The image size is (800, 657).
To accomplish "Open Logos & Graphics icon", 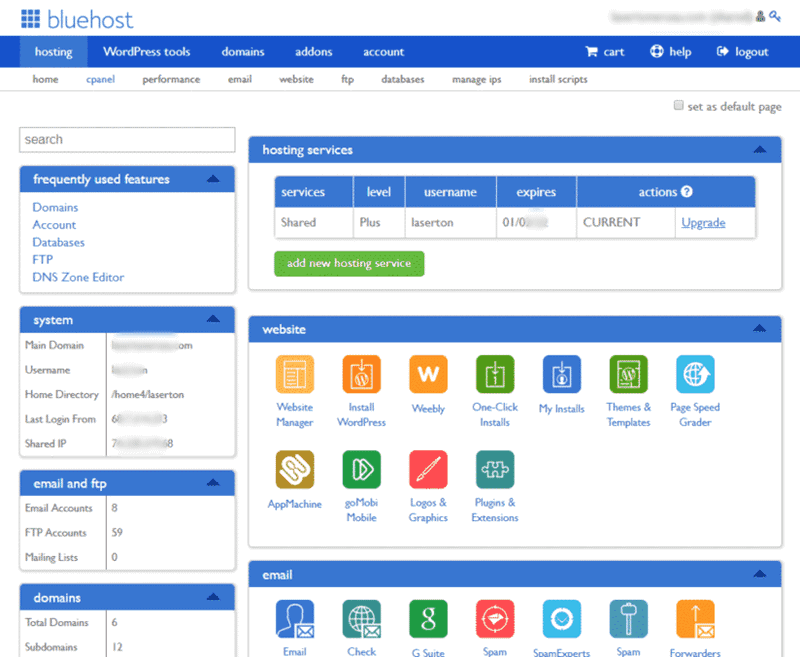I will pos(428,469).
